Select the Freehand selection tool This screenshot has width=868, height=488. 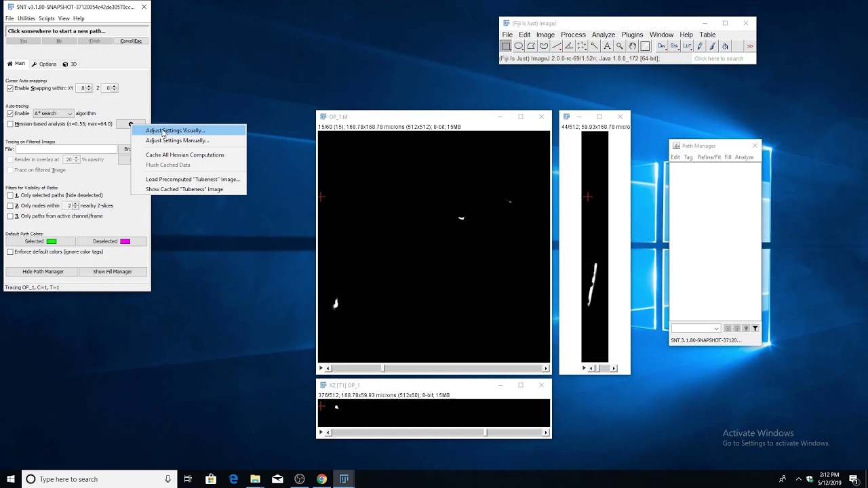pos(544,46)
